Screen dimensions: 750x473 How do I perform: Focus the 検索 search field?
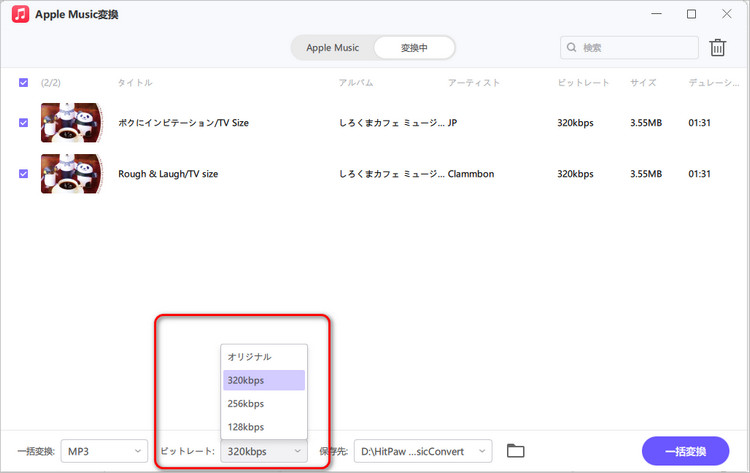point(629,47)
